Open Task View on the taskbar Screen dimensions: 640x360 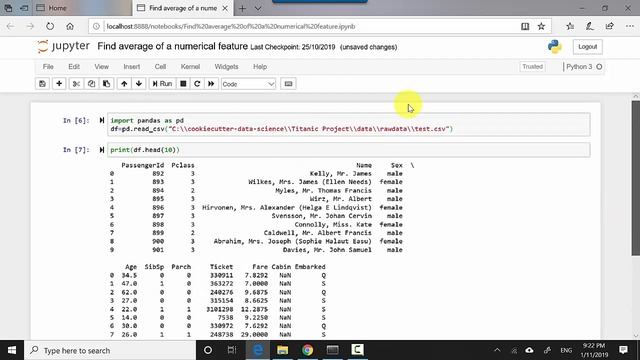tap(232, 350)
